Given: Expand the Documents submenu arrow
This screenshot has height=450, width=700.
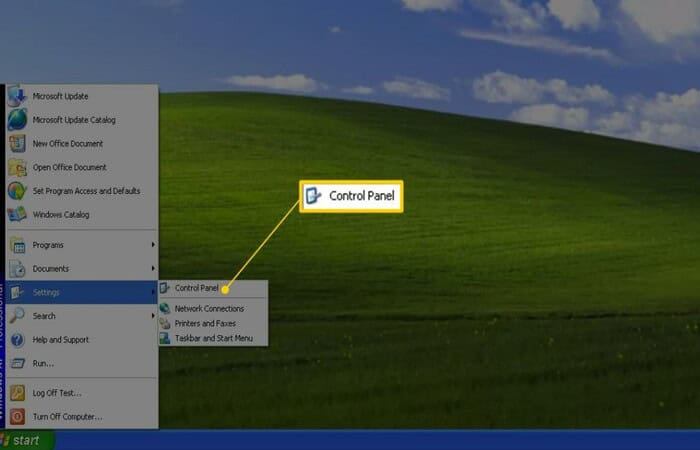Looking at the screenshot, I should coord(153,268).
